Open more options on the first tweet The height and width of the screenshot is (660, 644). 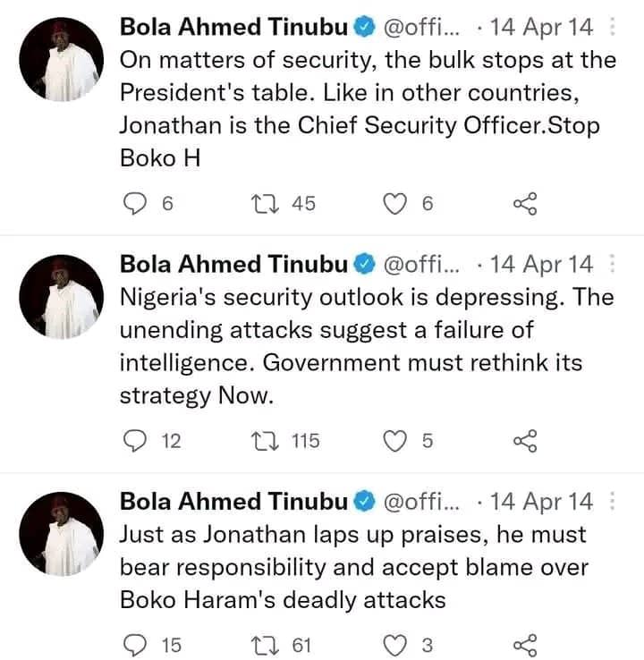tap(612, 27)
